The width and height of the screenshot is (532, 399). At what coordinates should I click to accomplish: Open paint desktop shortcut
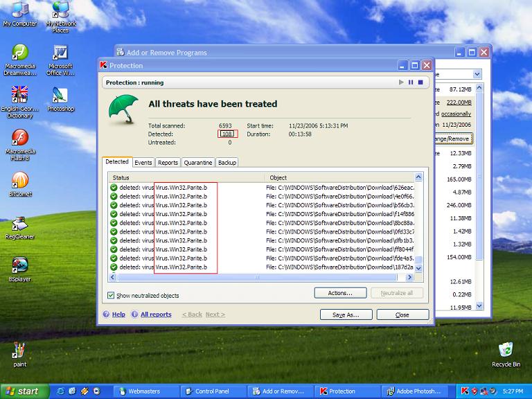(19, 354)
